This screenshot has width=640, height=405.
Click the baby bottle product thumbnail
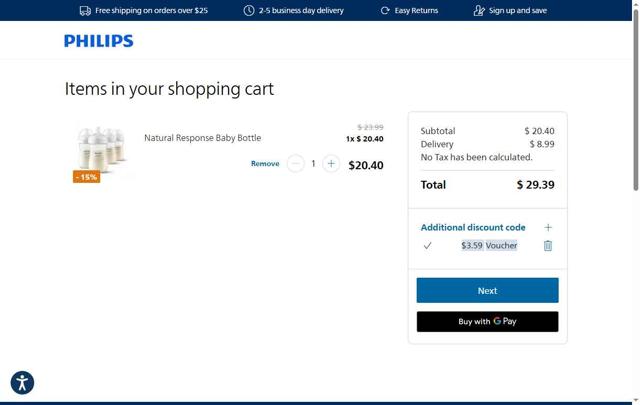101,148
